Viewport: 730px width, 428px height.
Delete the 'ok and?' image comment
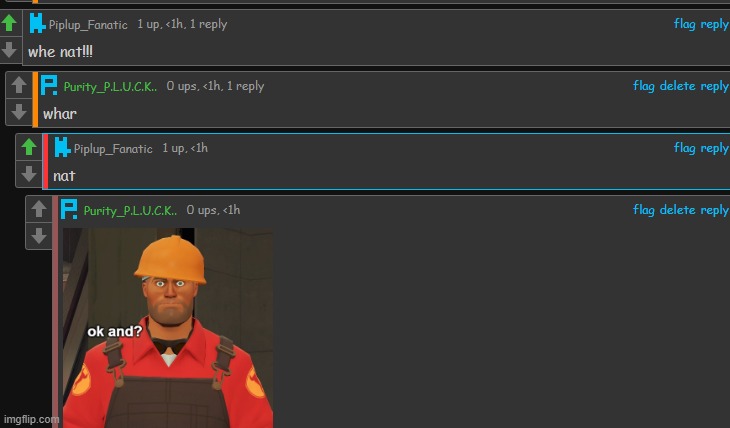pos(677,210)
